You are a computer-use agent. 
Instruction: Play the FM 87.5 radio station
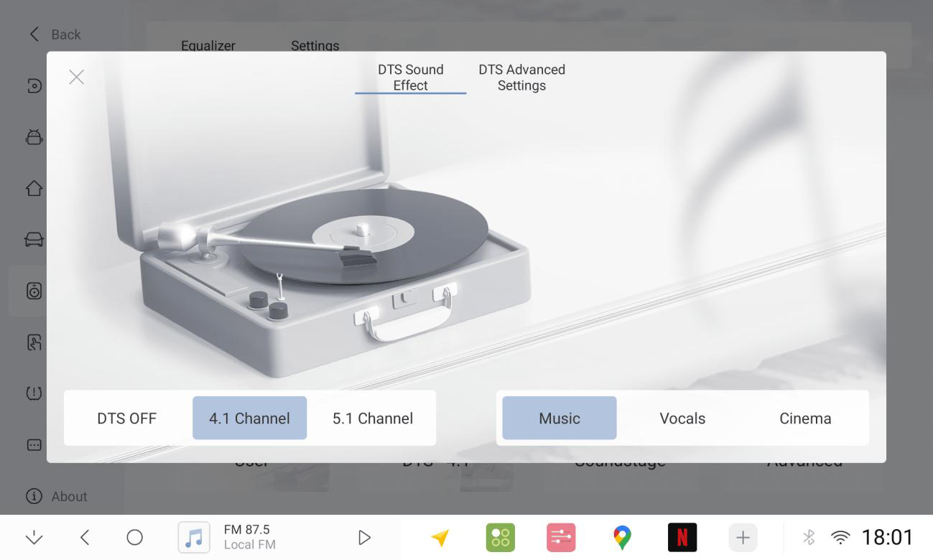(x=364, y=537)
